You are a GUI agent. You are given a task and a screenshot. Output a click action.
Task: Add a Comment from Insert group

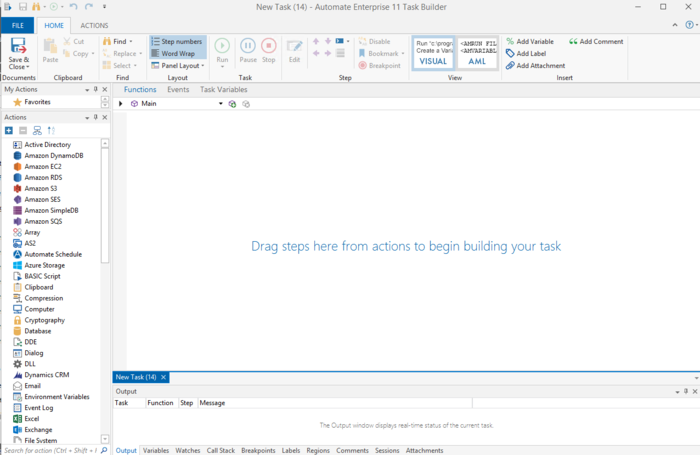click(596, 41)
